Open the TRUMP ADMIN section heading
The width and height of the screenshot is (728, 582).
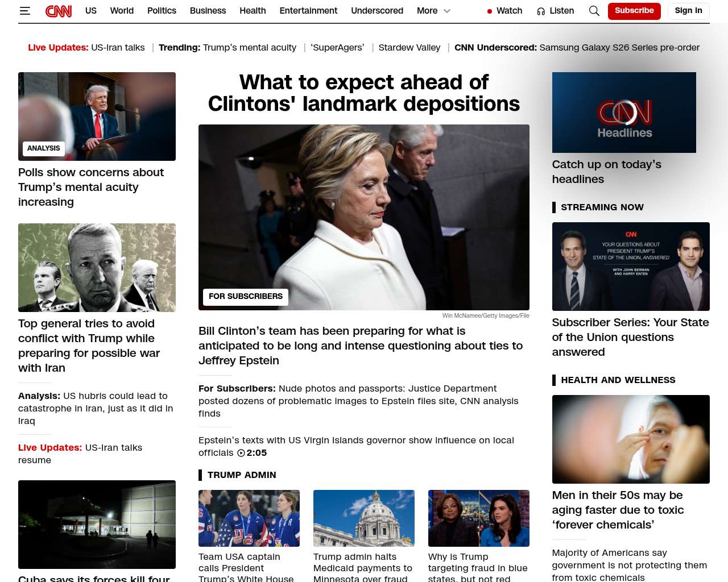[242, 475]
